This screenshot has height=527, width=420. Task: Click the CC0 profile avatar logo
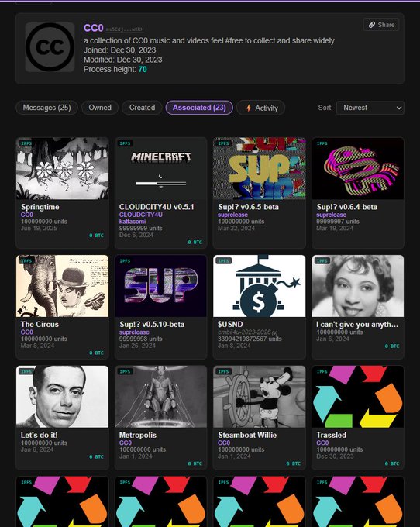pyautogui.click(x=50, y=47)
